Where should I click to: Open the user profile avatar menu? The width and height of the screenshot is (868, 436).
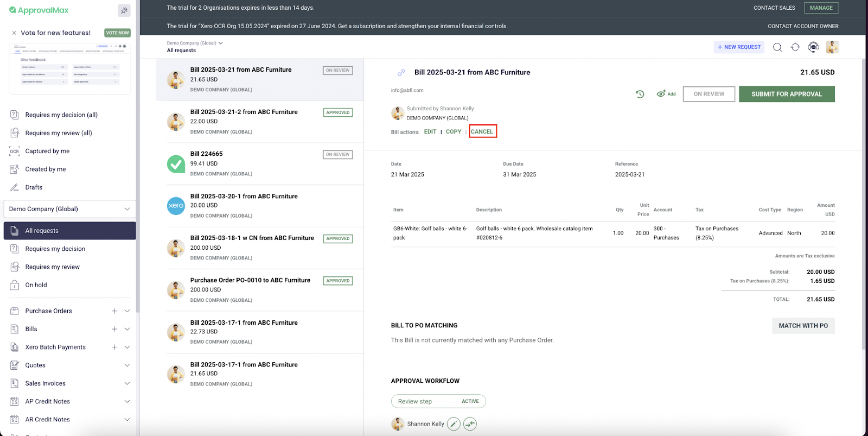click(832, 47)
